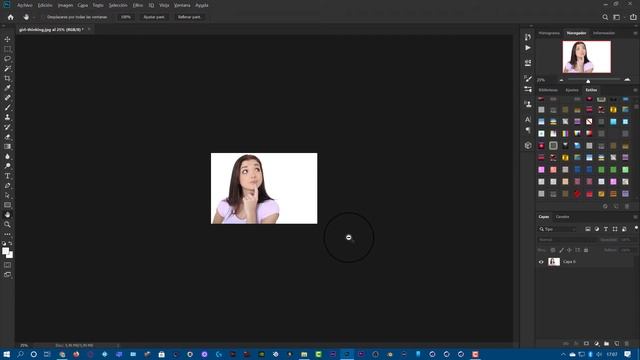Open the Estilos panel options menu
Viewport: 640px width, 360px height.
pos(635,90)
